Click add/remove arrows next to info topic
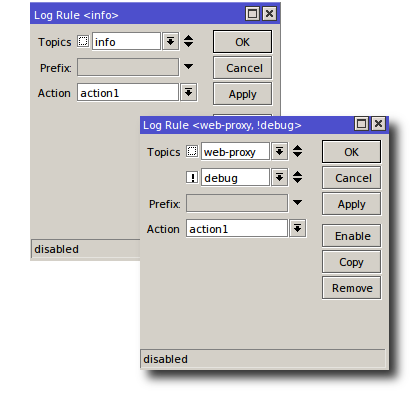 [189, 41]
